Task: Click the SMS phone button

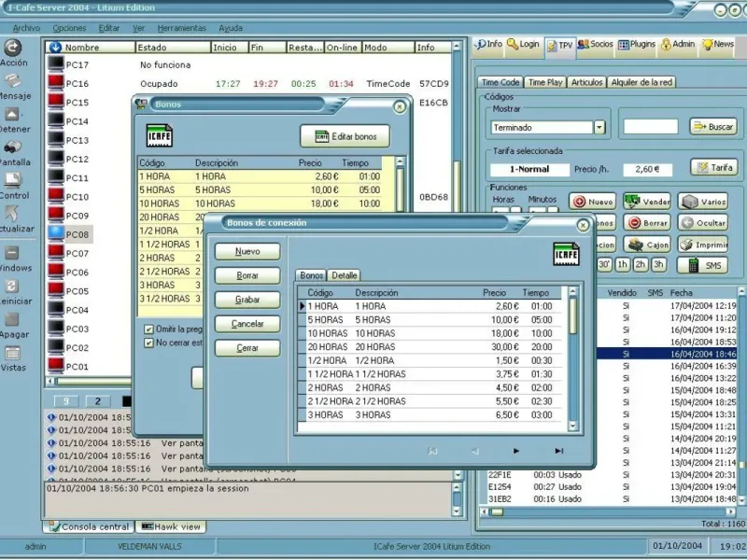Action: [703, 265]
